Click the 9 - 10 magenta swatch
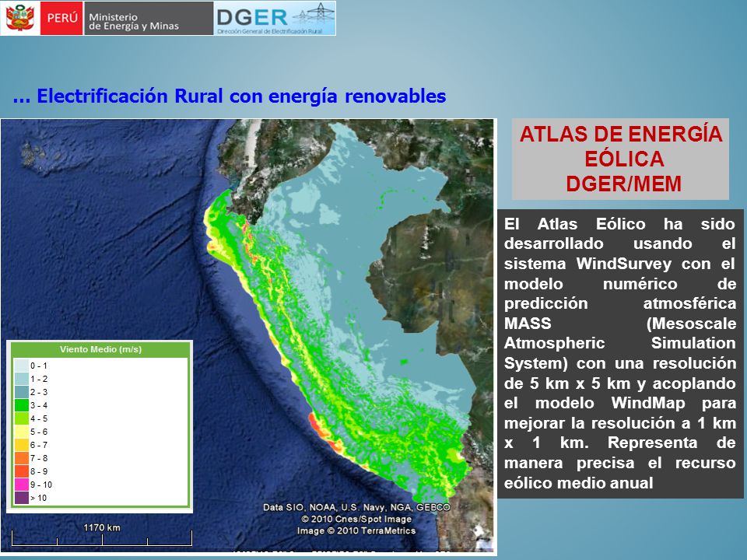Image resolution: width=747 pixels, height=560 pixels. (22, 485)
